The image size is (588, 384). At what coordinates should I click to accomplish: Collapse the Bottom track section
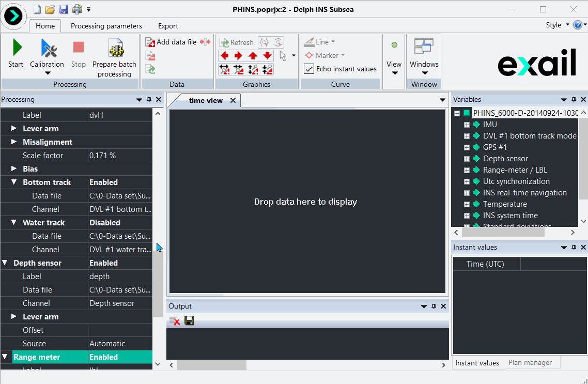(14, 182)
